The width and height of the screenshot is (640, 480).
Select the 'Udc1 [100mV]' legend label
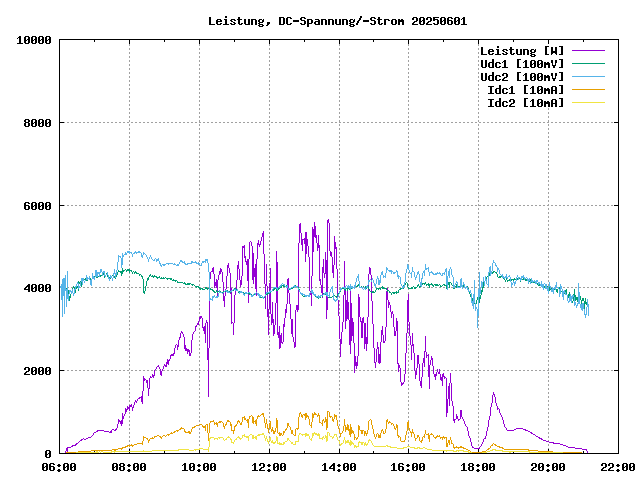[521, 64]
